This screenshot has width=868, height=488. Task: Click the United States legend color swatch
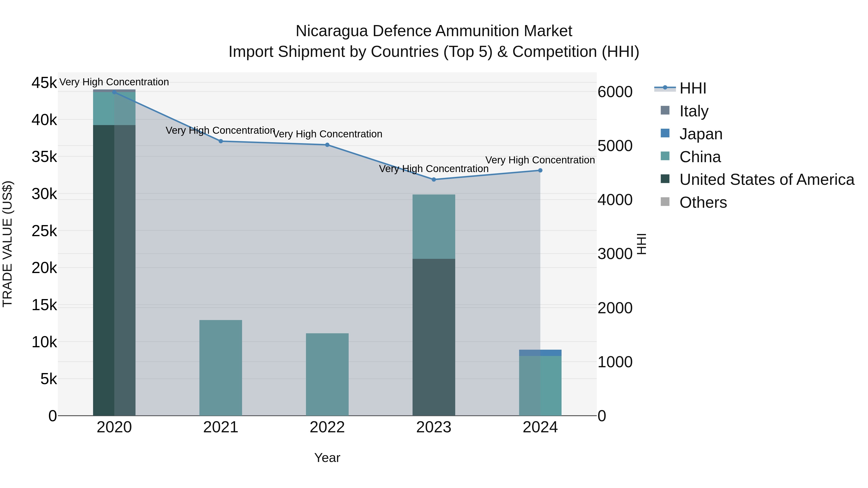[665, 179]
